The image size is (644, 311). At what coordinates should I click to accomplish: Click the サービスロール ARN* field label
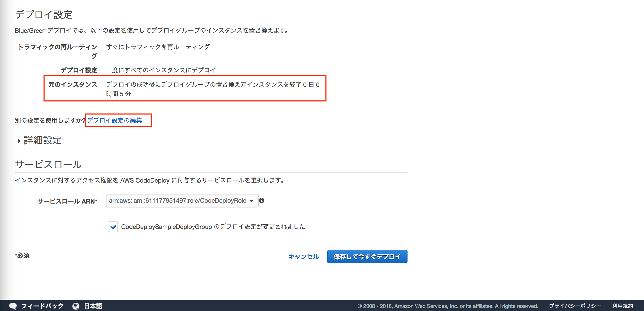[x=67, y=201]
